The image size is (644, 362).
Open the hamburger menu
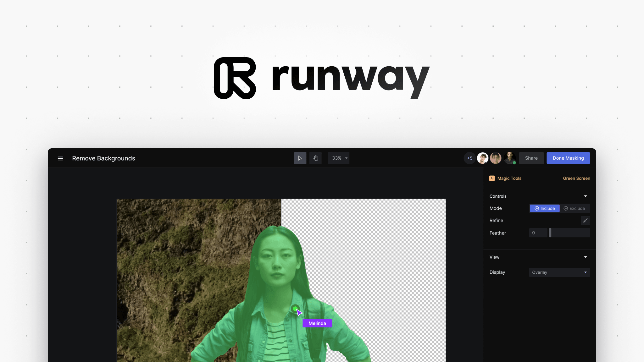click(x=60, y=158)
